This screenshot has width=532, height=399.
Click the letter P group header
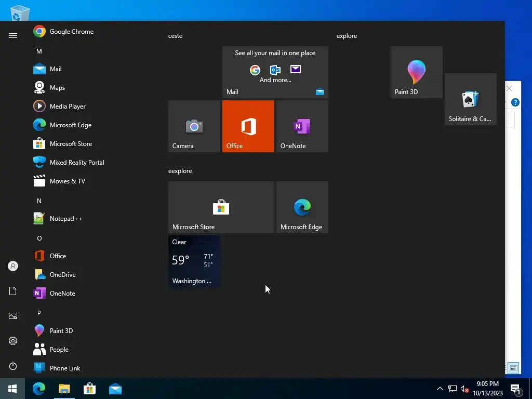39,313
